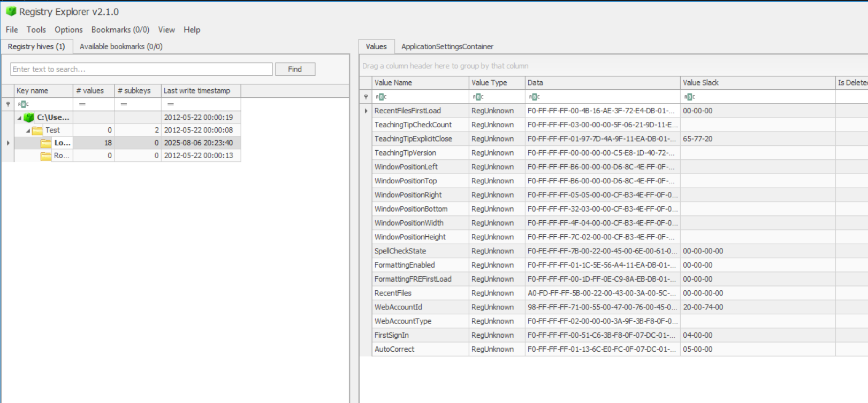Collapse the Test key node
The width and height of the screenshot is (868, 403).
(28, 130)
